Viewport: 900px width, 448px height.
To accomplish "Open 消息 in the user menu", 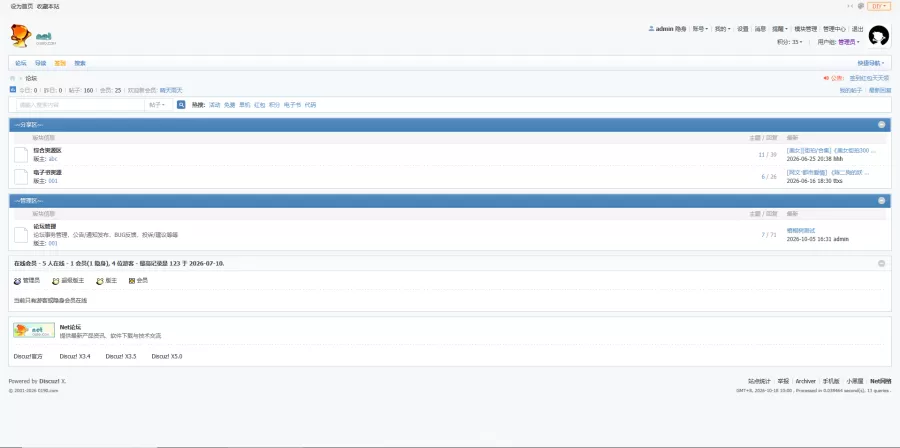I will [760, 28].
